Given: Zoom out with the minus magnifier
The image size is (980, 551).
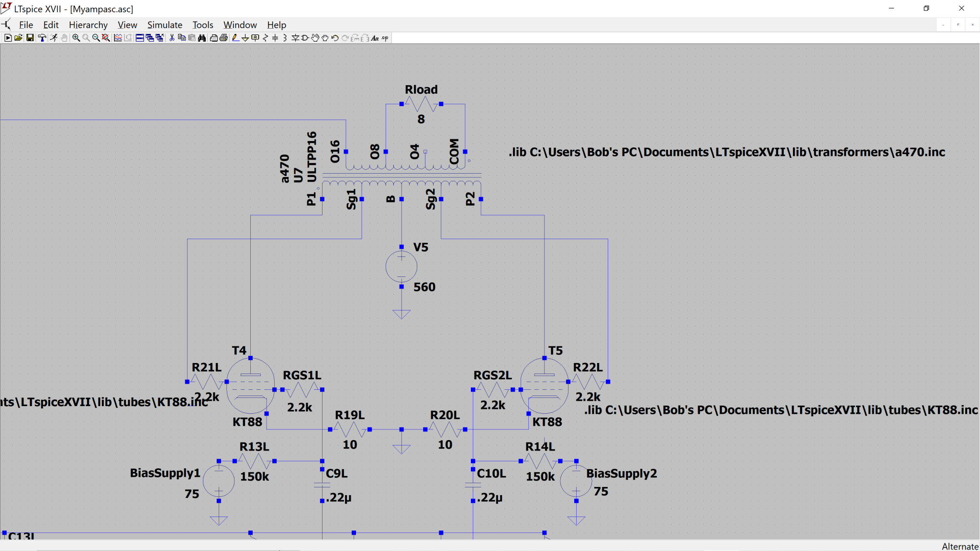Looking at the screenshot, I should [96, 38].
